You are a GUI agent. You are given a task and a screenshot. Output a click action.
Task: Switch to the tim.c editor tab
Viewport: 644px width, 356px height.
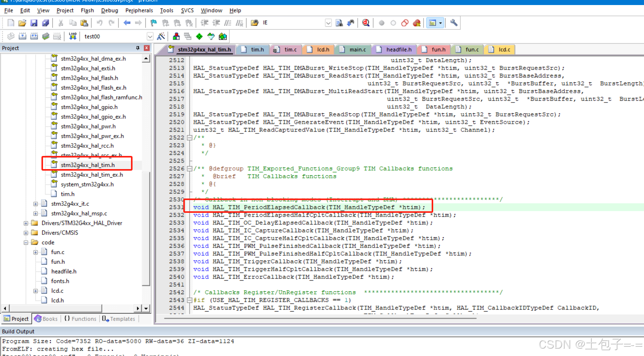286,50
